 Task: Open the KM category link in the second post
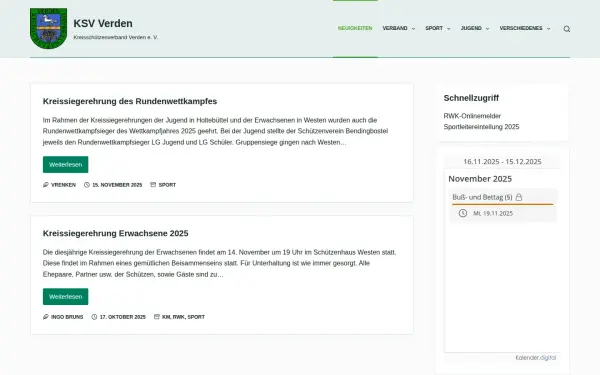coord(166,317)
